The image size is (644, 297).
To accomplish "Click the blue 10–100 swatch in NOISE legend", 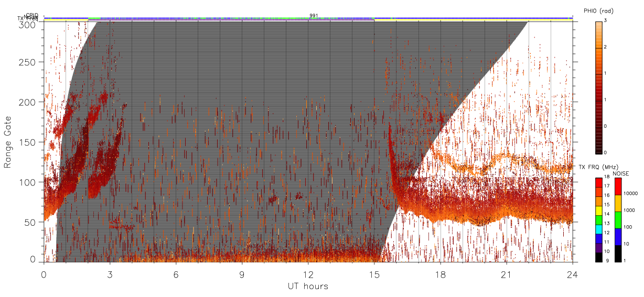I will coord(618,236).
